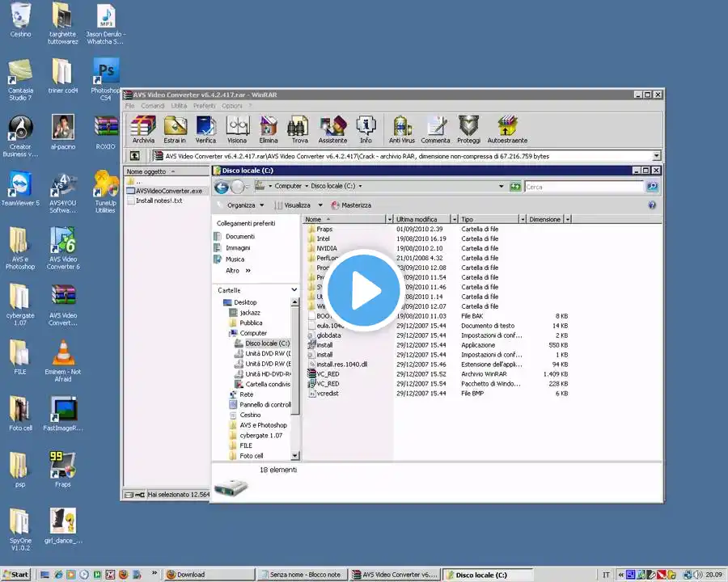Open the Opzioni menu in WinRAR

[x=231, y=106]
